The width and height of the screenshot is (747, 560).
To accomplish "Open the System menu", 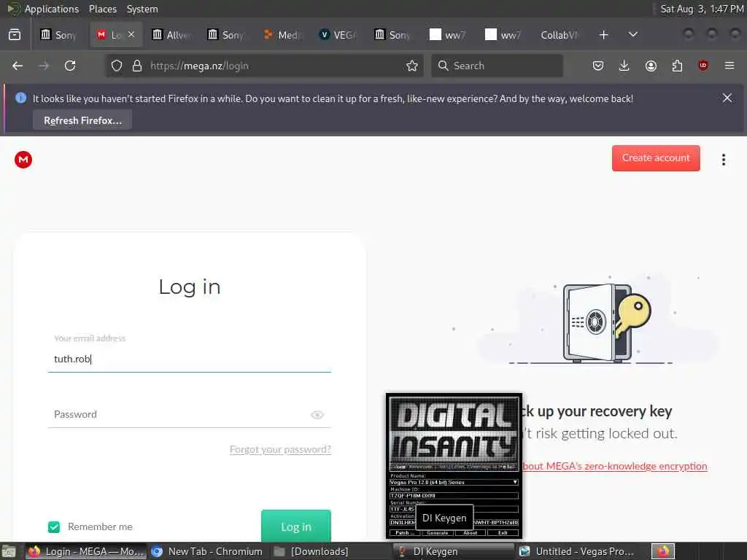I will tap(142, 9).
